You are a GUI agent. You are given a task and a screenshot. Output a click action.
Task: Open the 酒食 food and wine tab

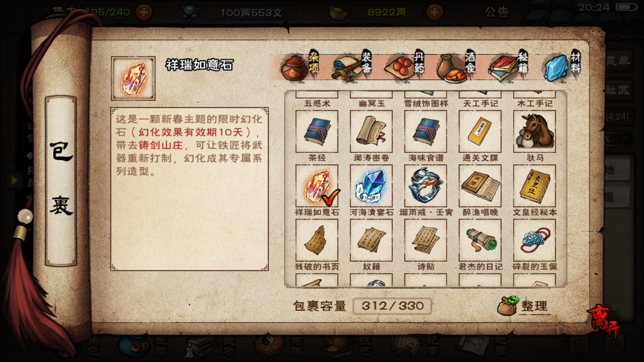(457, 66)
